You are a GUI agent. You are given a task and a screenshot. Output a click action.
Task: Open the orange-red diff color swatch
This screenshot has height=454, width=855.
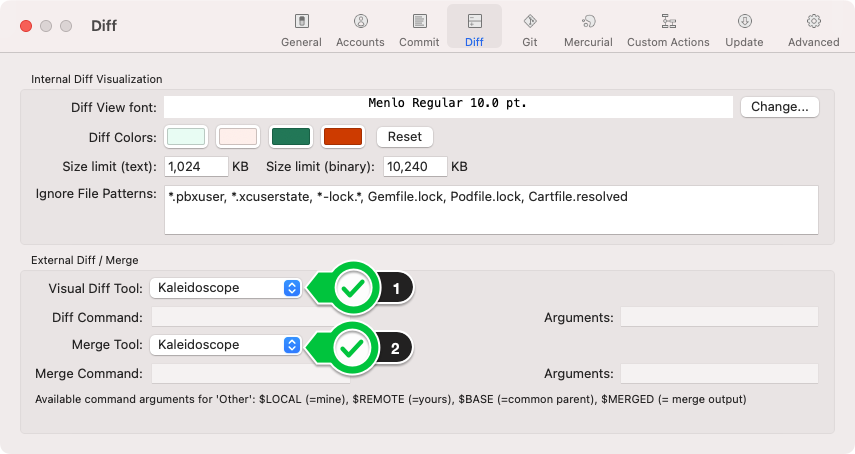(x=342, y=137)
